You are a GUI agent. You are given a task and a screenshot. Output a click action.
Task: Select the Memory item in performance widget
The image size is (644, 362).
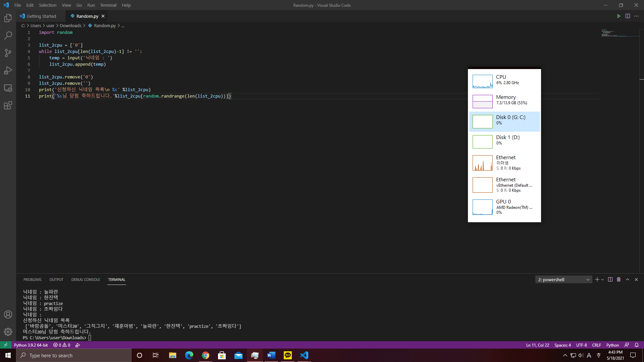[504, 102]
